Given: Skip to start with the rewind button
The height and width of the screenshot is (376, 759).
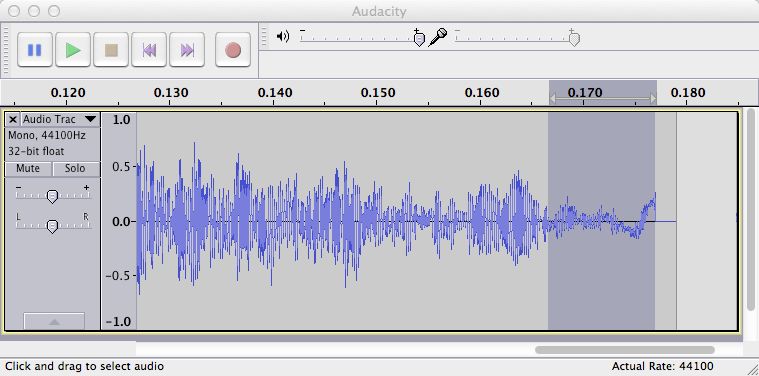Looking at the screenshot, I should pyautogui.click(x=149, y=50).
